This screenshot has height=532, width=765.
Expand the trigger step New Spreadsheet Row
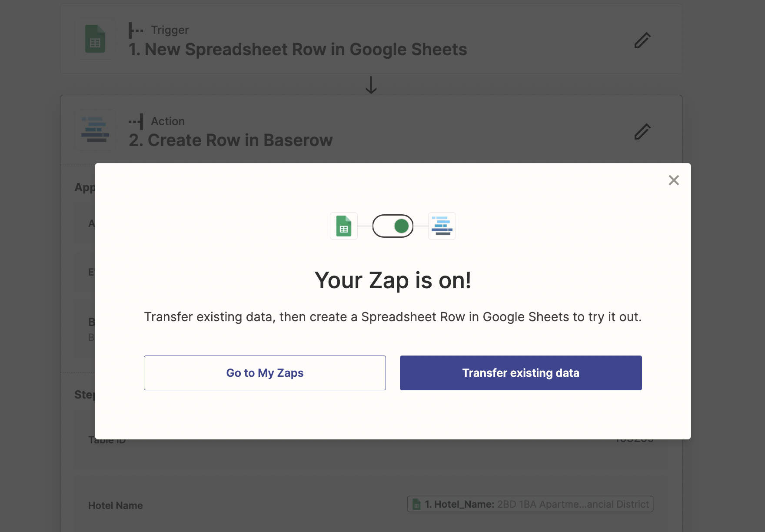pyautogui.click(x=298, y=49)
